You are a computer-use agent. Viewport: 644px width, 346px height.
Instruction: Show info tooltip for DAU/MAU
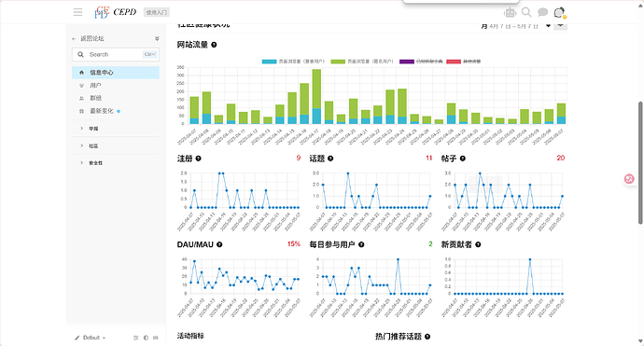coord(219,244)
